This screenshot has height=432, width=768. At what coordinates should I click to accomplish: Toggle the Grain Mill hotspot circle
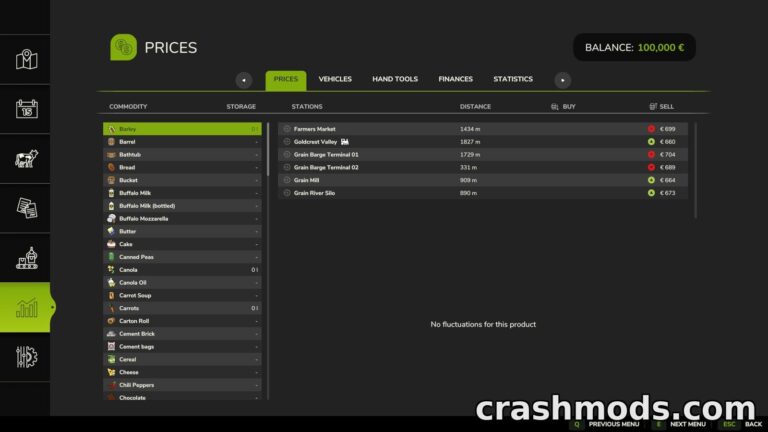pos(287,180)
